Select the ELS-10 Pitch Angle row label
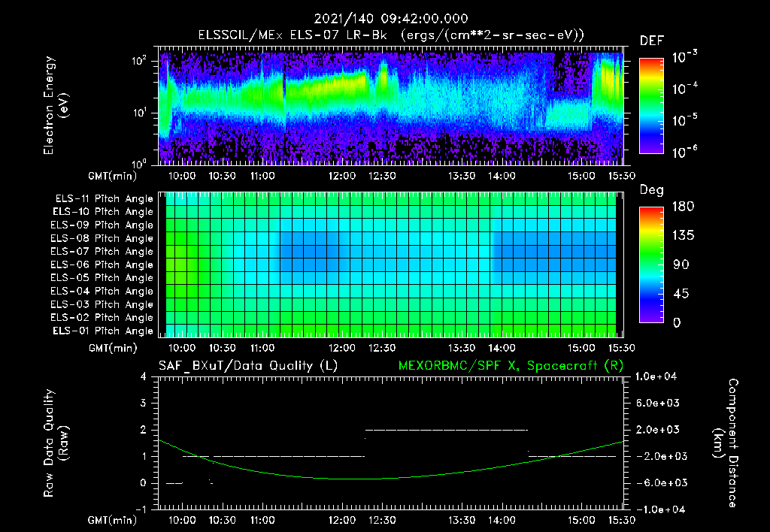The image size is (770, 532). pos(103,212)
